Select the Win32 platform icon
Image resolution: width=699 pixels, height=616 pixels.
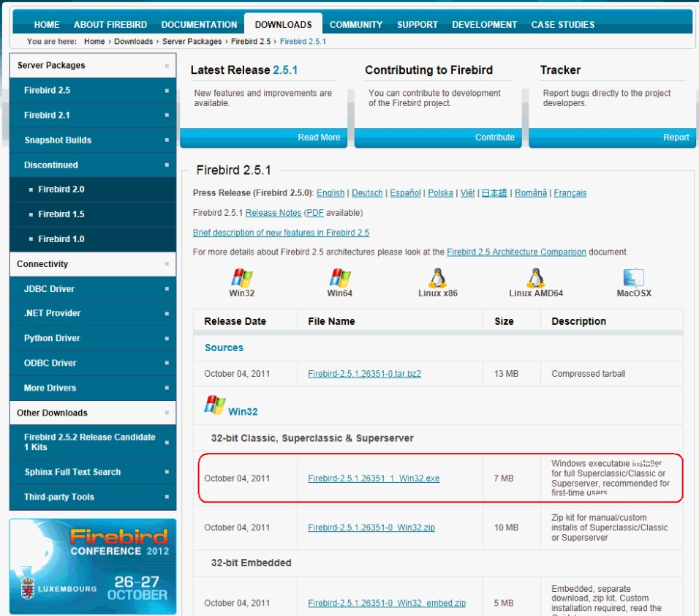(241, 277)
